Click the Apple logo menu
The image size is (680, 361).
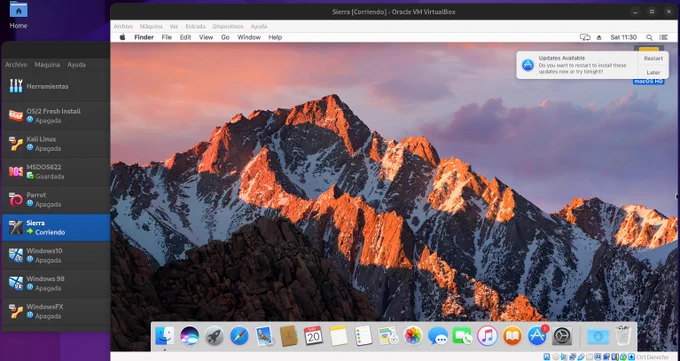point(122,37)
